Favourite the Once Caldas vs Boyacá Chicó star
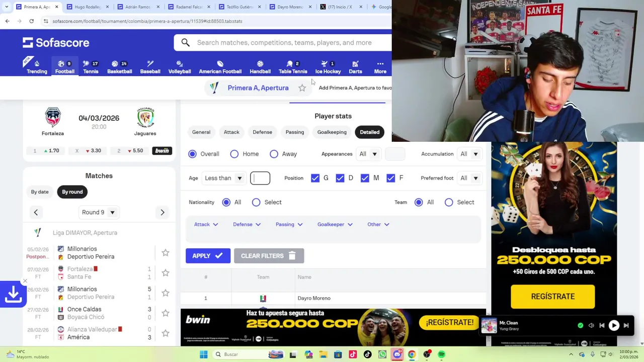This screenshot has height=362, width=644. (165, 313)
